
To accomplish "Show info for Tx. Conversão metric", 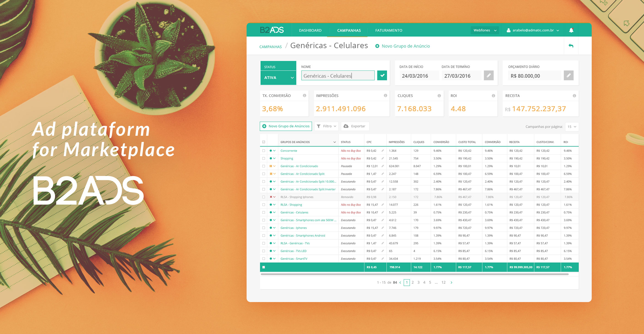I will click(x=304, y=96).
